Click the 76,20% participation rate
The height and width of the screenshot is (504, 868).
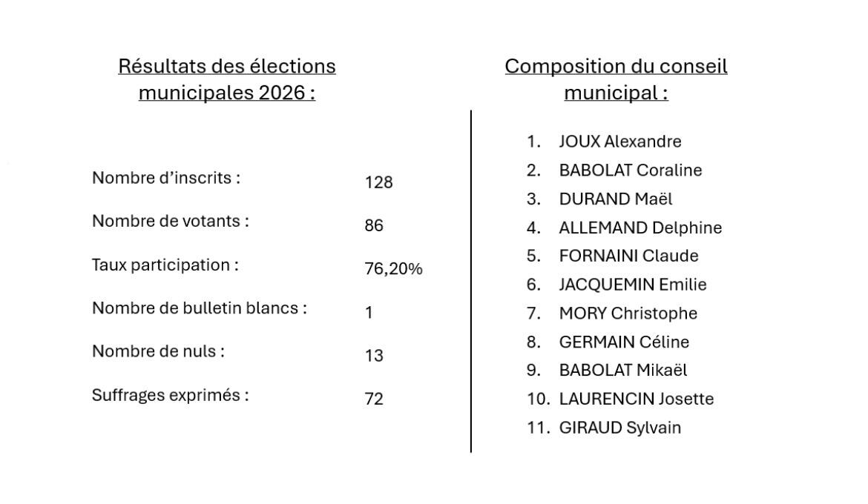click(x=393, y=269)
